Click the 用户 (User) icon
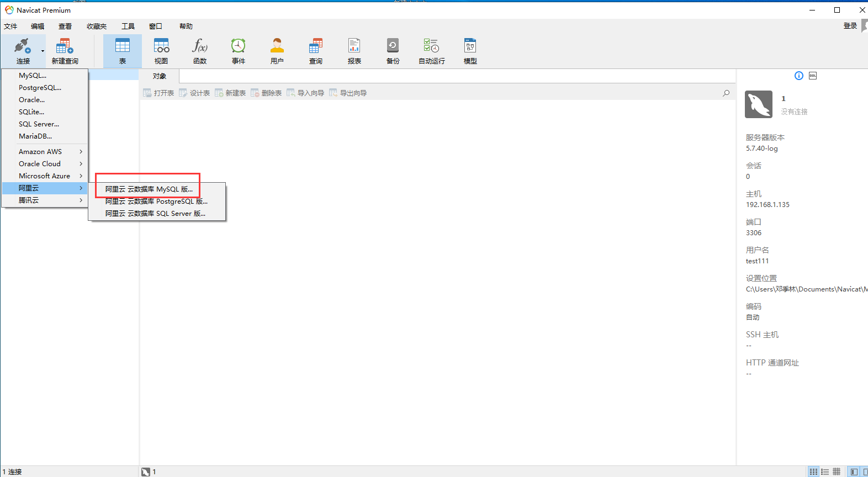This screenshot has height=477, width=868. [x=277, y=46]
